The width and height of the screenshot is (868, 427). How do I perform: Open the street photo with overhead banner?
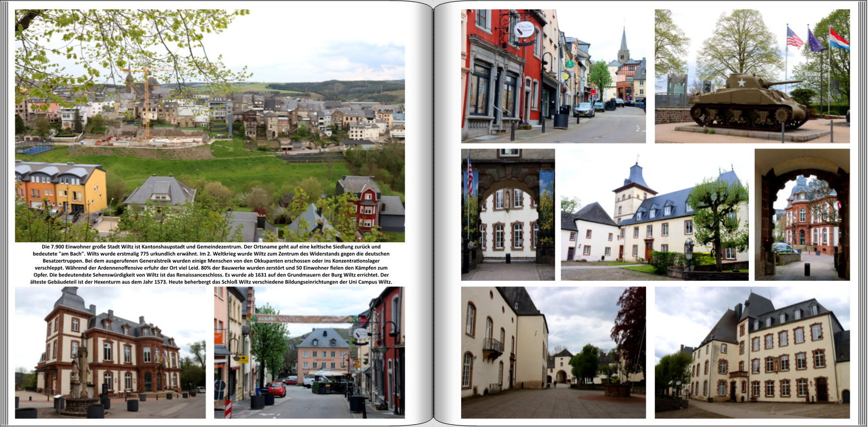click(309, 352)
